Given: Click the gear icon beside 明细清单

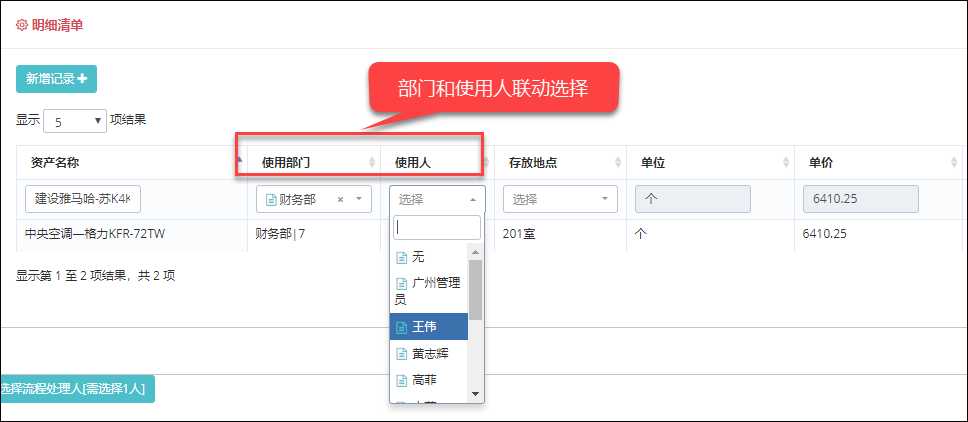Looking at the screenshot, I should point(22,25).
